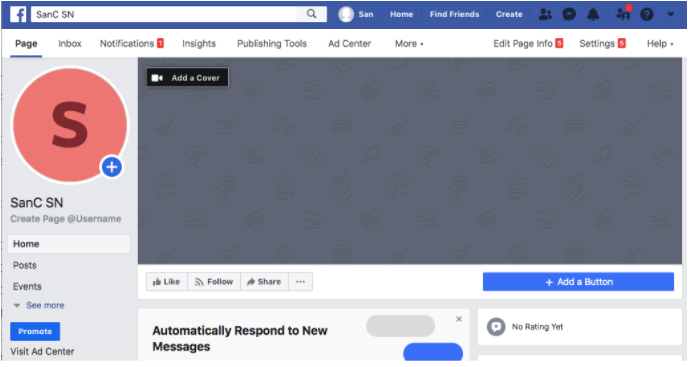Expand the Help dropdown
688x367 pixels.
[660, 43]
